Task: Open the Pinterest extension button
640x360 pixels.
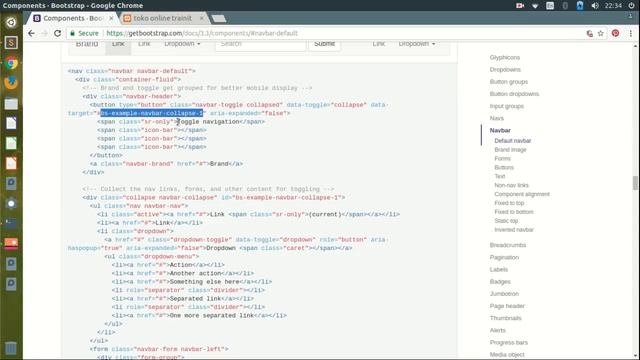Action: 615,33
